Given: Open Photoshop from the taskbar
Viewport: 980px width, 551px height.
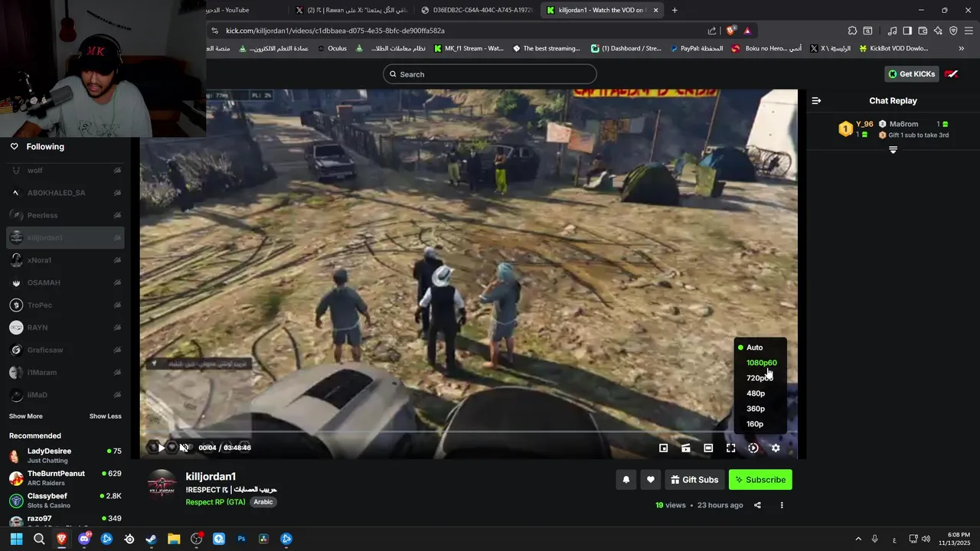Looking at the screenshot, I should [x=241, y=539].
